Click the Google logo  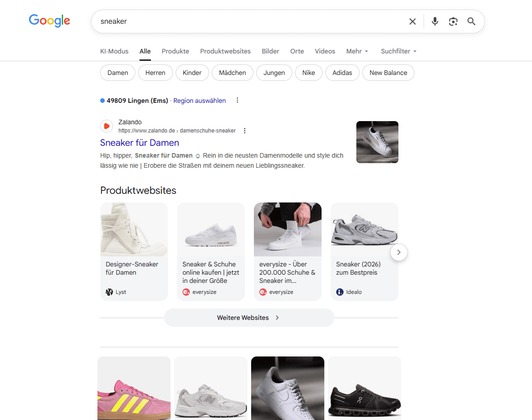[x=49, y=21]
